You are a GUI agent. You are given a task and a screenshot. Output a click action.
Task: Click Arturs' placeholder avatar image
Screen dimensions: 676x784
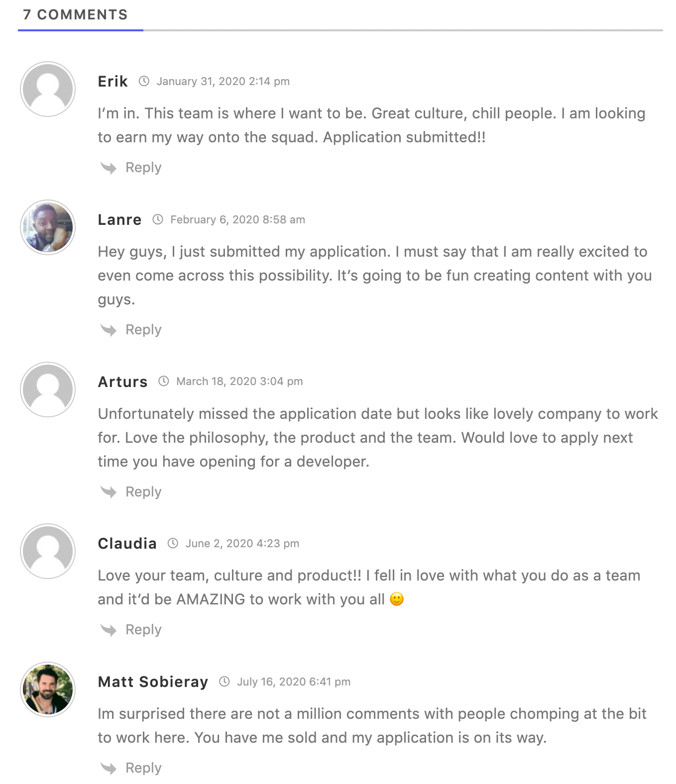[47, 390]
